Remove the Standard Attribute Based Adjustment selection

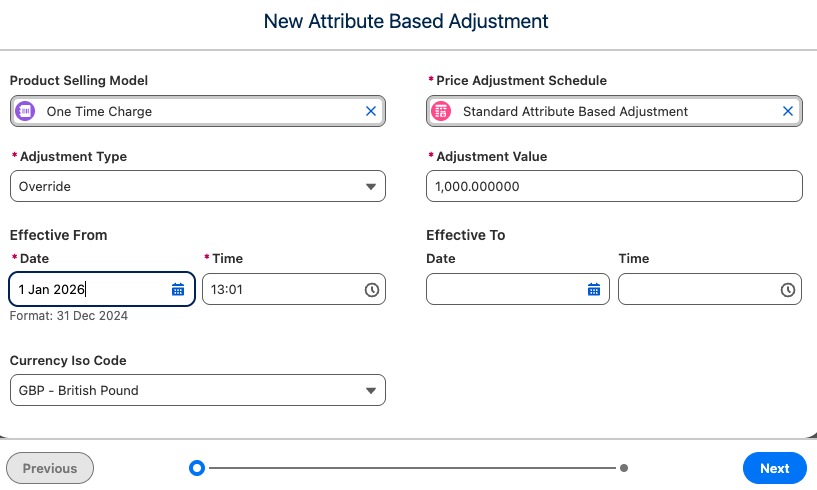[x=787, y=111]
